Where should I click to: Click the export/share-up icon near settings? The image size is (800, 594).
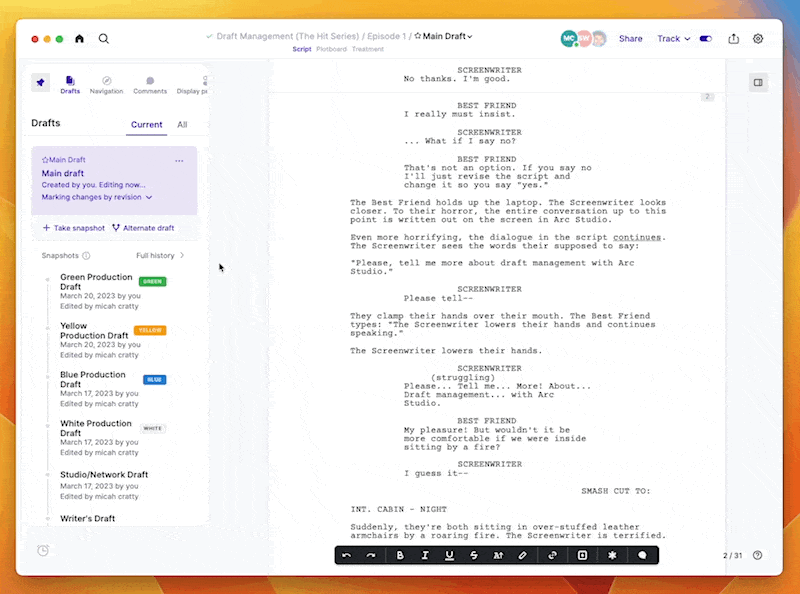pyautogui.click(x=734, y=39)
